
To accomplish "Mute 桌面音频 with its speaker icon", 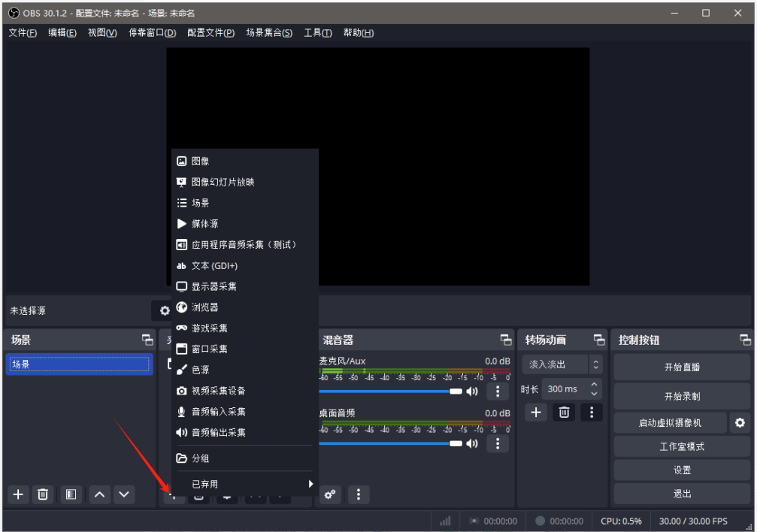I will click(473, 443).
